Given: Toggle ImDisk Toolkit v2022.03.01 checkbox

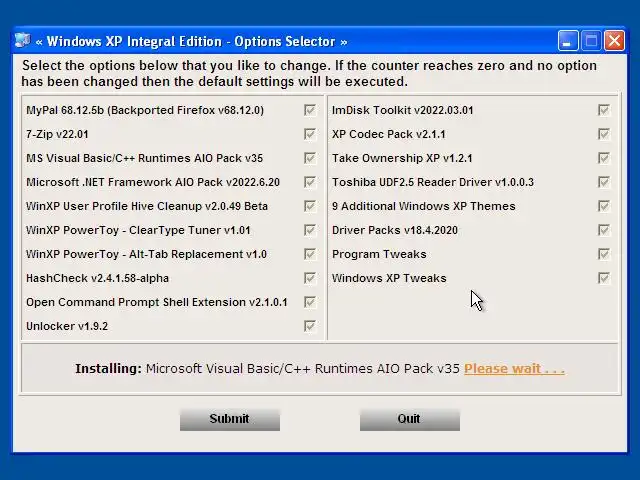Looking at the screenshot, I should 604,110.
